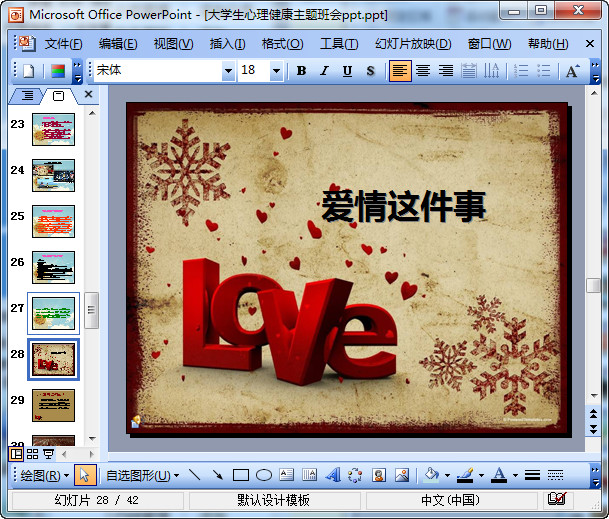Switch to the Outline tab
Screen dimensions: 609x519
(27, 95)
